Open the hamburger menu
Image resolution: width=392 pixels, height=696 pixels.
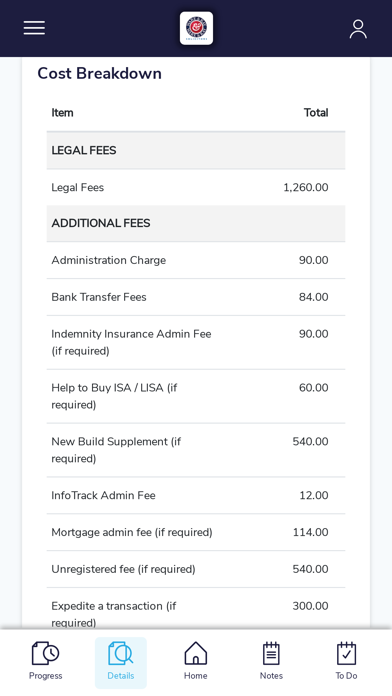(x=34, y=28)
